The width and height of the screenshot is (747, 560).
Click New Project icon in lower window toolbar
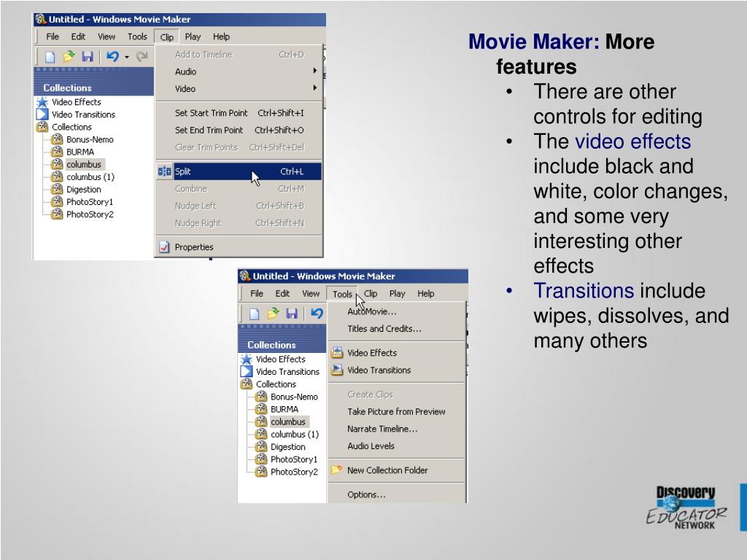coord(255,314)
